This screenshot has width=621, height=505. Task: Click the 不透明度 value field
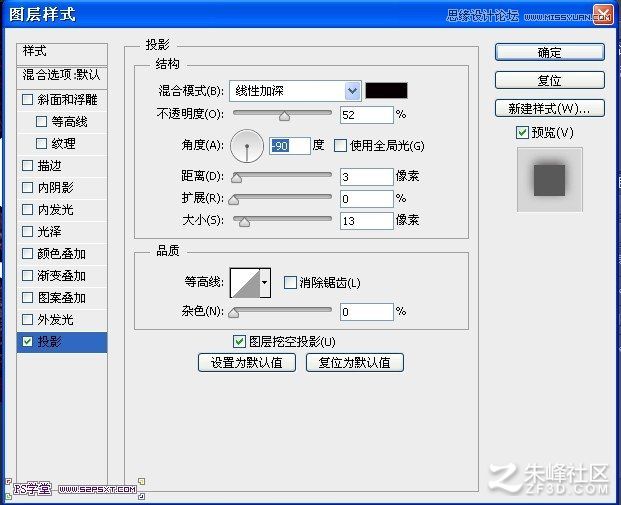click(x=367, y=115)
